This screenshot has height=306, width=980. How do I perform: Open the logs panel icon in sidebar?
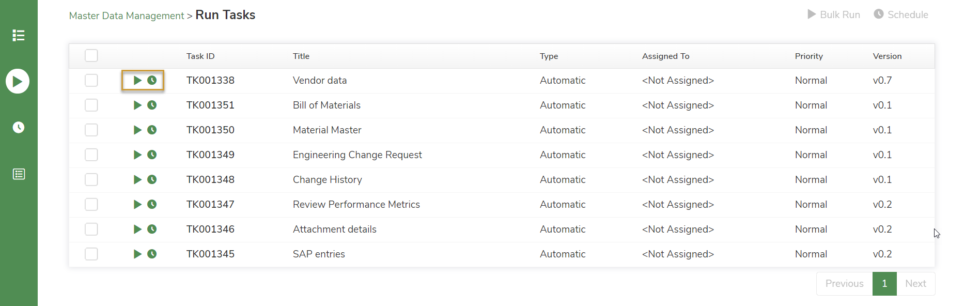[x=18, y=174]
